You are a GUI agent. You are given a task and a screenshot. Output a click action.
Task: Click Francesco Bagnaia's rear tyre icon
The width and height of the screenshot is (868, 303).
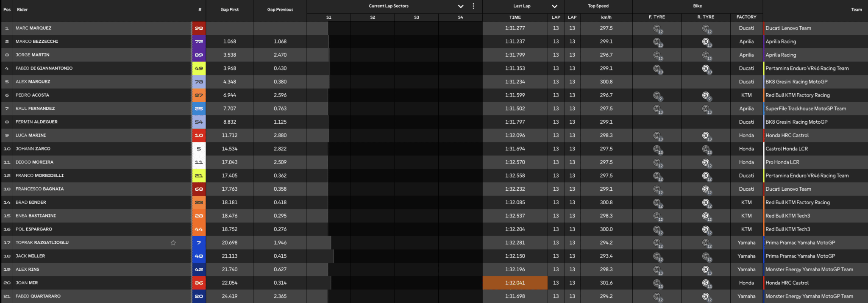coord(707,190)
